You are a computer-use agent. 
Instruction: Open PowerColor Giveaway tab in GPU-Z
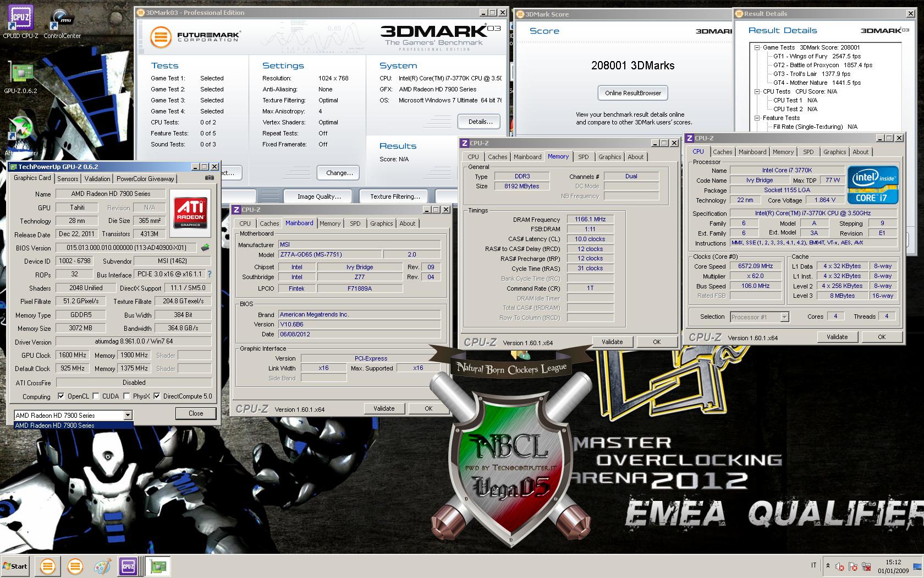pos(145,178)
